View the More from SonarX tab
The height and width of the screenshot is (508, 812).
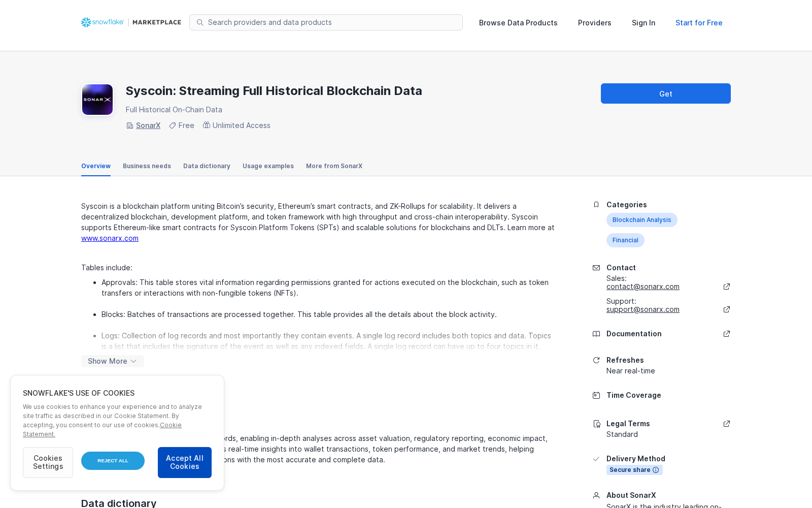click(x=334, y=166)
